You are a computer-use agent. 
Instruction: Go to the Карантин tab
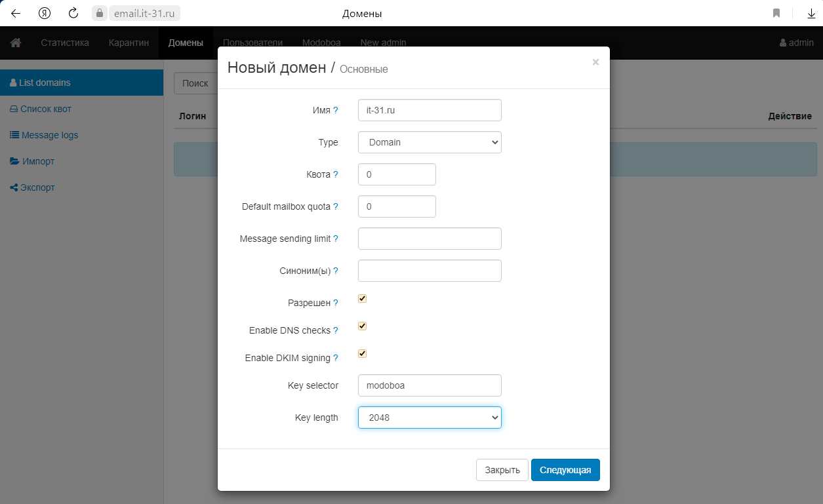point(129,43)
